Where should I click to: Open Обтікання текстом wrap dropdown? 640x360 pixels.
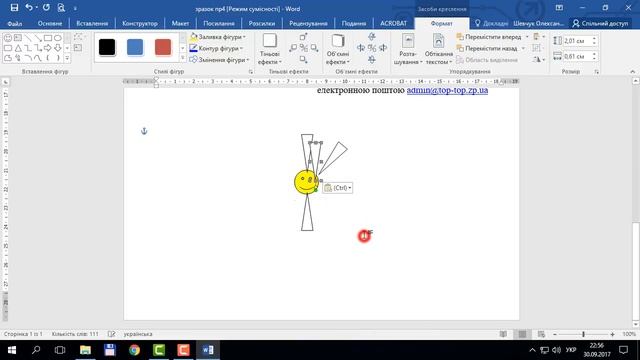click(439, 49)
